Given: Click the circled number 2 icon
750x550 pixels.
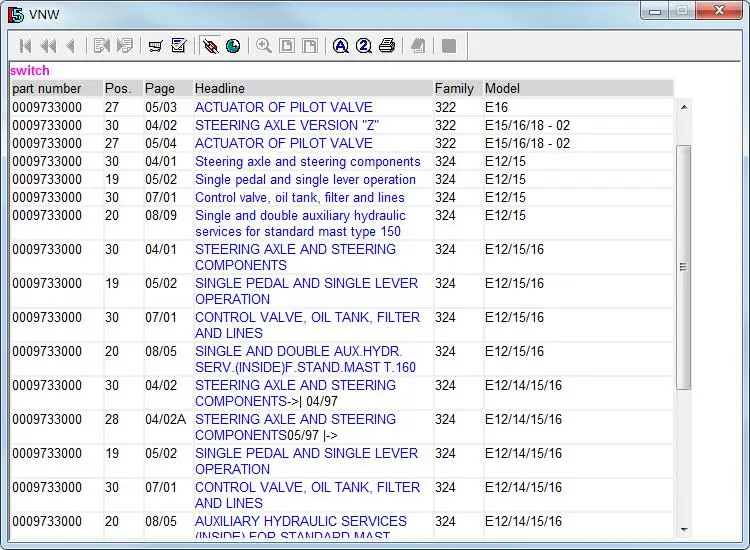Looking at the screenshot, I should [x=364, y=46].
